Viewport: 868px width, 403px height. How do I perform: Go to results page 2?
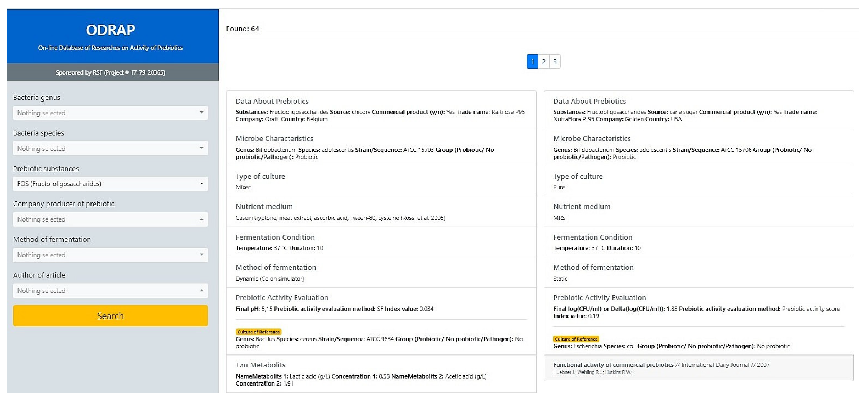tap(544, 62)
